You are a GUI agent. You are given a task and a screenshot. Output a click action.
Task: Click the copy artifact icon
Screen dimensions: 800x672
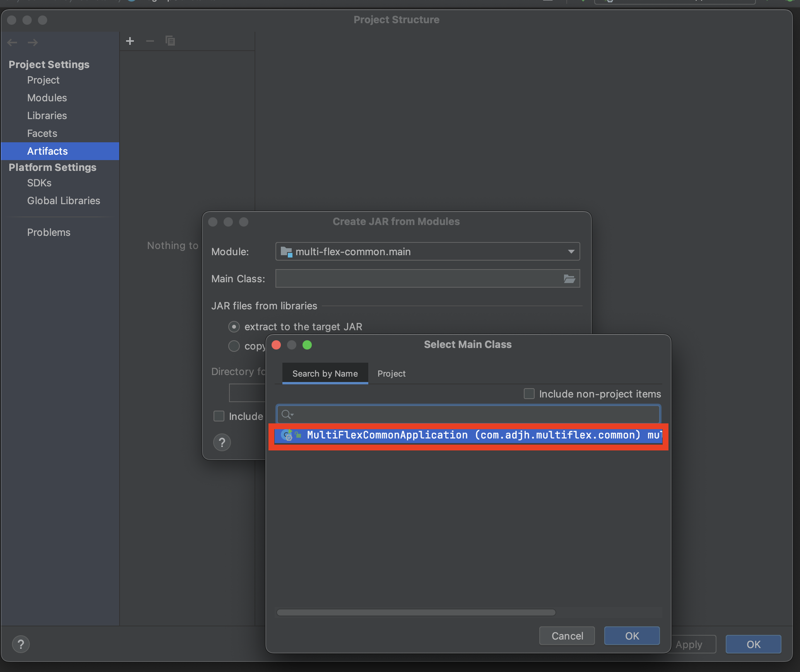170,41
